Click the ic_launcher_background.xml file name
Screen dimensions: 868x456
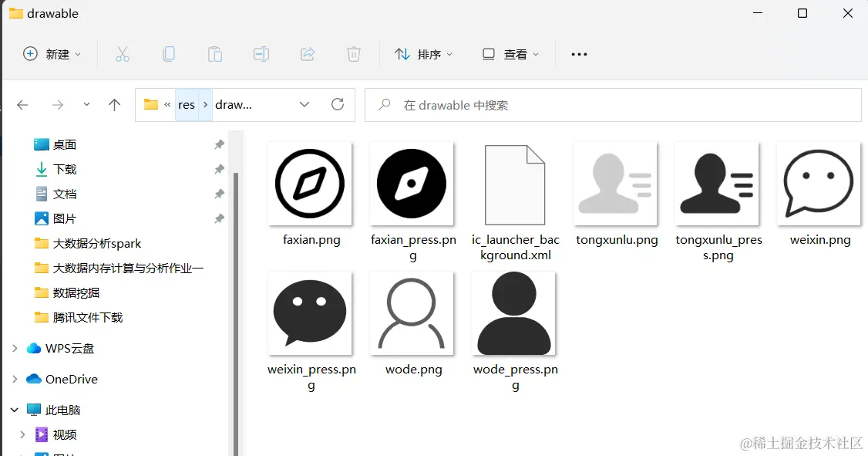[x=516, y=247]
